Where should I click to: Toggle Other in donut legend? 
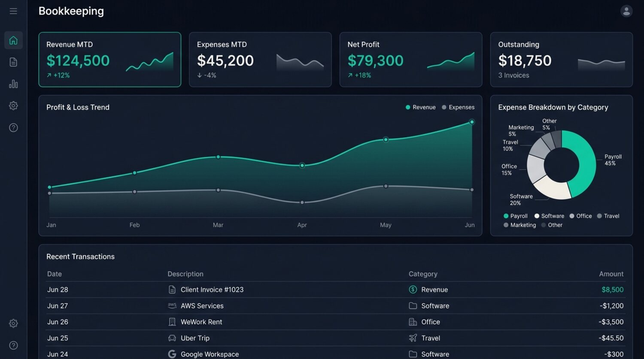(552, 225)
